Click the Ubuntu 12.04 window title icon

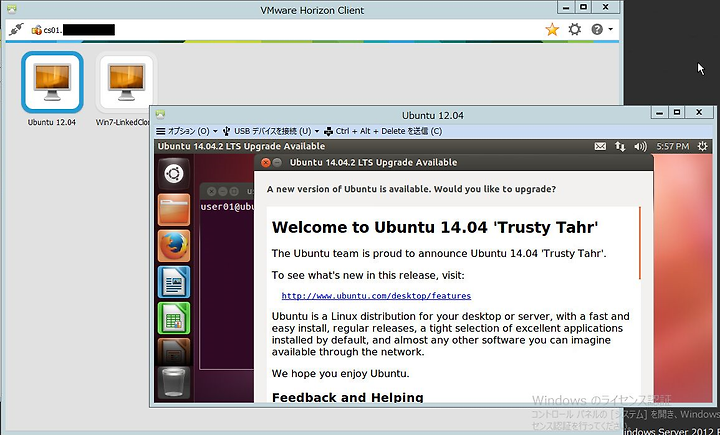pyautogui.click(x=160, y=115)
